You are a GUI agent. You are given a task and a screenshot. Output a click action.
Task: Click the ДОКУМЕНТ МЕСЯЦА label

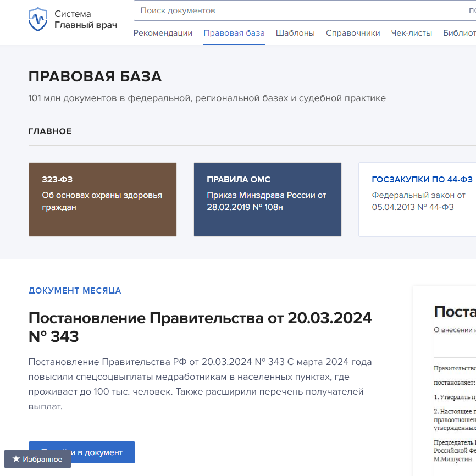[75, 291]
